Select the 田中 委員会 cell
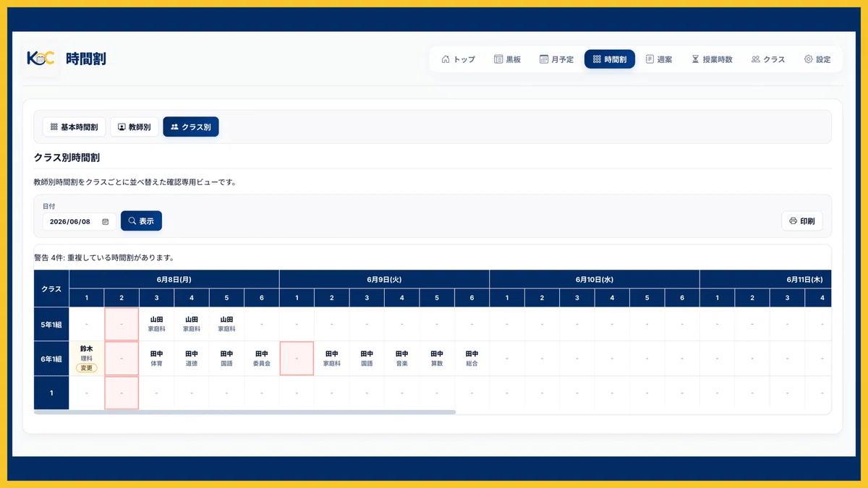The height and width of the screenshot is (488, 868). [x=262, y=359]
